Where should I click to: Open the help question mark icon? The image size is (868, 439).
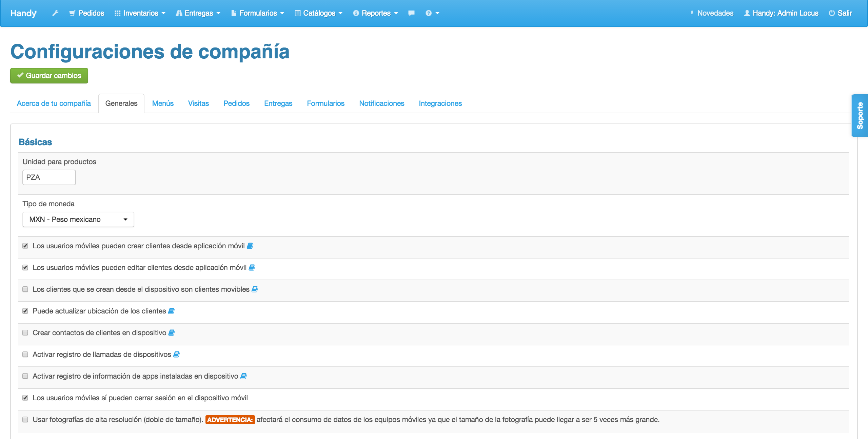pyautogui.click(x=429, y=13)
